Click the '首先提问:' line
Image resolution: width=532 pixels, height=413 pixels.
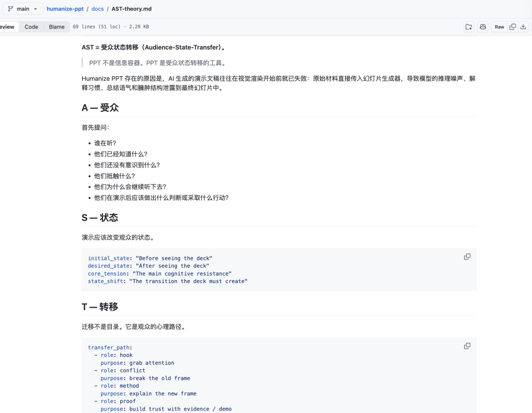click(x=96, y=127)
